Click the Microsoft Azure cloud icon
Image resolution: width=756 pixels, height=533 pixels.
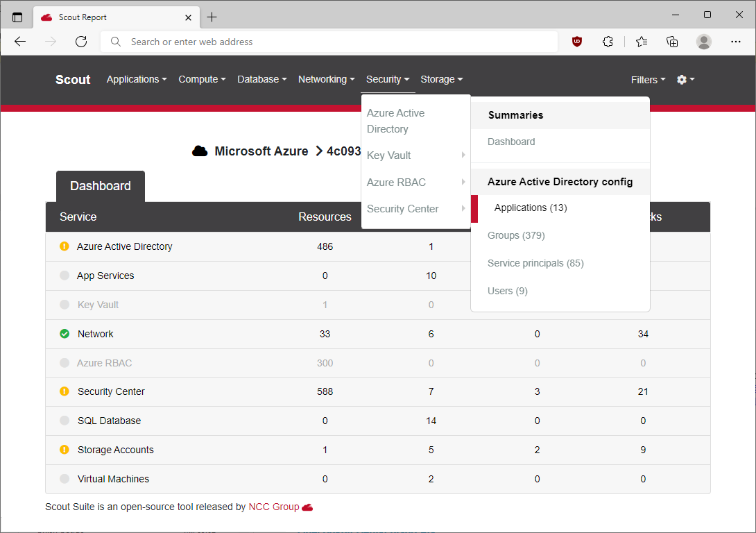200,151
